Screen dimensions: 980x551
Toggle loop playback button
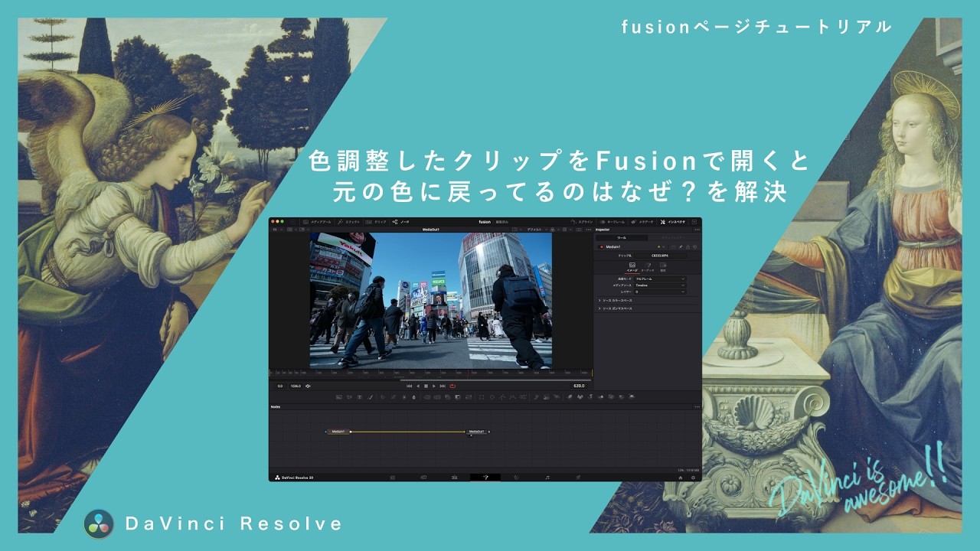[452, 386]
